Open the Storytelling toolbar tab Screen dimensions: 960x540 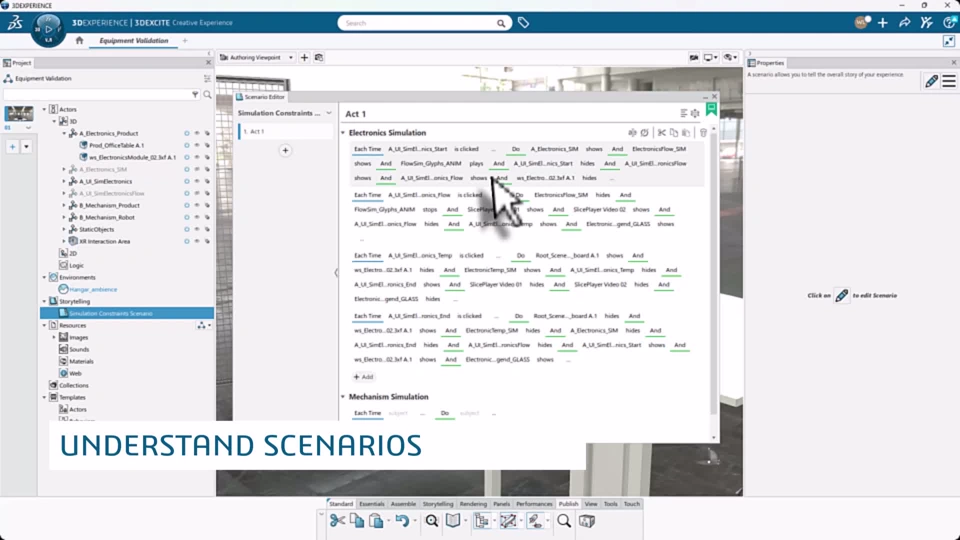(438, 504)
